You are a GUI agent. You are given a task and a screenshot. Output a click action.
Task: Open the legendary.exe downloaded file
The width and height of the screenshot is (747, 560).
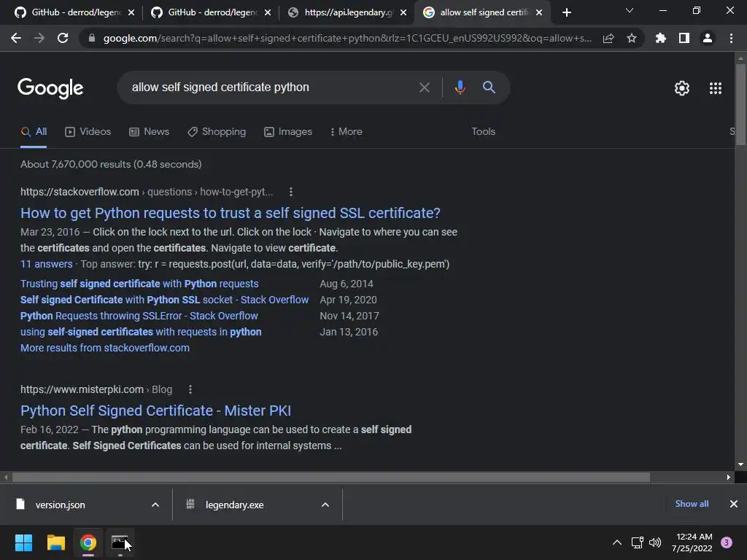[x=234, y=505]
